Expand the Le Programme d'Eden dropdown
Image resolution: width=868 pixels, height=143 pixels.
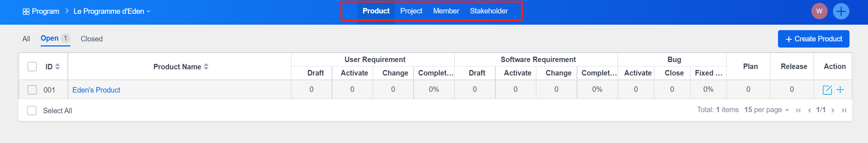pyautogui.click(x=112, y=12)
